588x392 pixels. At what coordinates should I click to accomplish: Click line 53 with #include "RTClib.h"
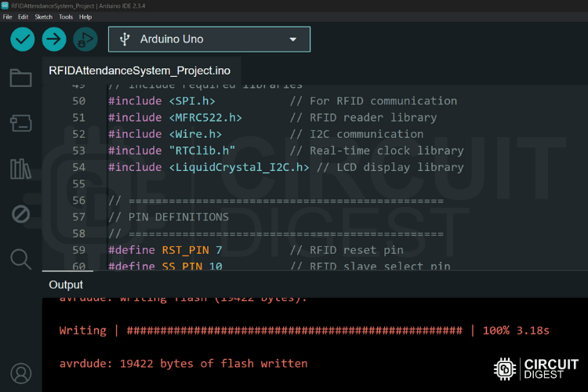285,151
